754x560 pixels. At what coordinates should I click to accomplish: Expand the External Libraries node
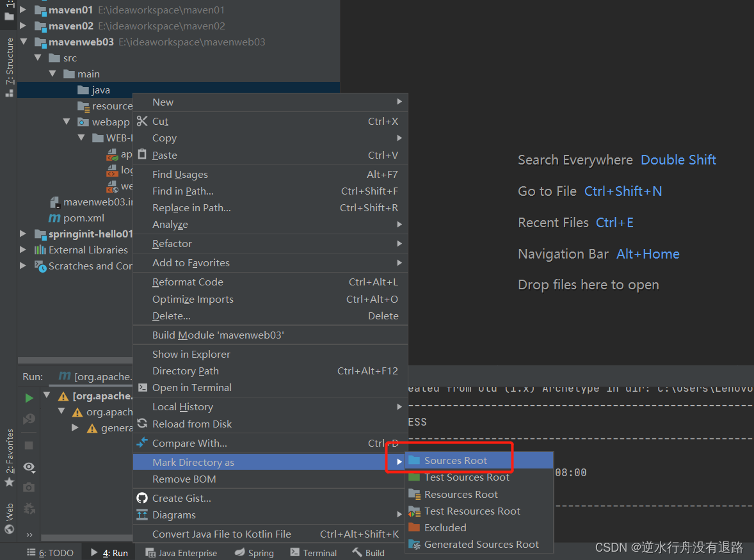(22, 250)
